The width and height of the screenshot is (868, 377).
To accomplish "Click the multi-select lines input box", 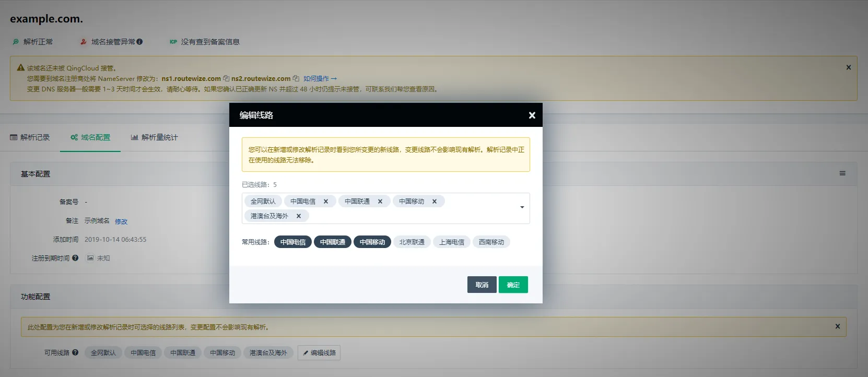I will pyautogui.click(x=386, y=208).
